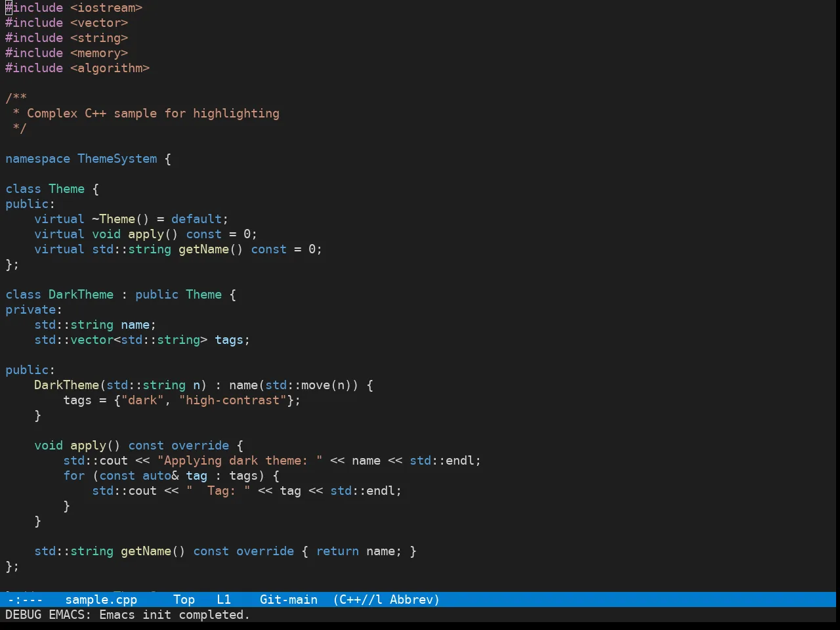Image resolution: width=840 pixels, height=630 pixels.
Task: Click 'auto&' in the for loop
Action: [161, 476]
